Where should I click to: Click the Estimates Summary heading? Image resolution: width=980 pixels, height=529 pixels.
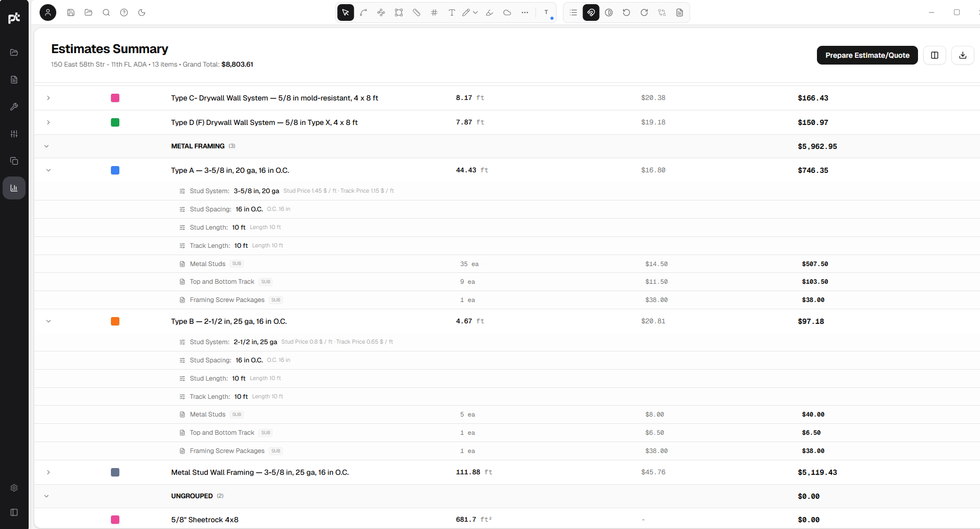click(x=109, y=49)
